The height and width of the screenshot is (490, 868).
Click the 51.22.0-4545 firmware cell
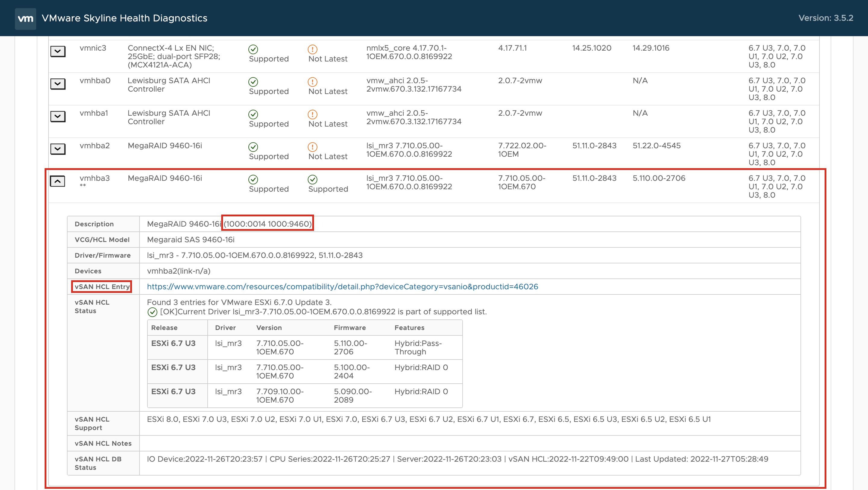[x=656, y=146]
